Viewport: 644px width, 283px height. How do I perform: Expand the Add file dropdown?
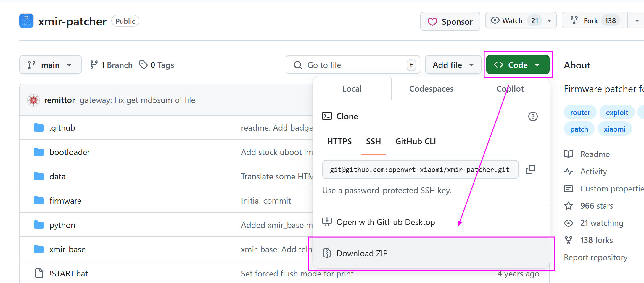[453, 65]
